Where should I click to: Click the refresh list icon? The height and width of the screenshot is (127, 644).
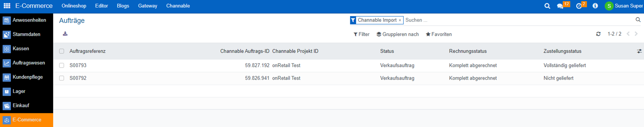pos(598,34)
